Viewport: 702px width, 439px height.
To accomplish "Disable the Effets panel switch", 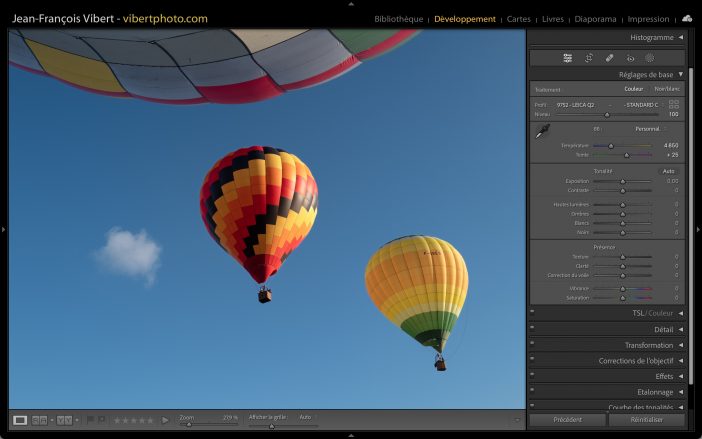I will coord(533,376).
